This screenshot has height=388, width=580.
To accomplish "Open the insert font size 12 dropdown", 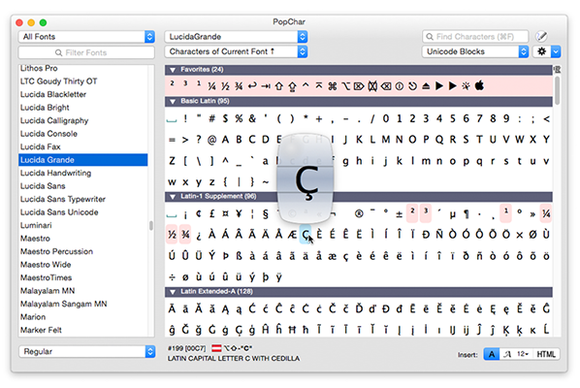I will 523,354.
